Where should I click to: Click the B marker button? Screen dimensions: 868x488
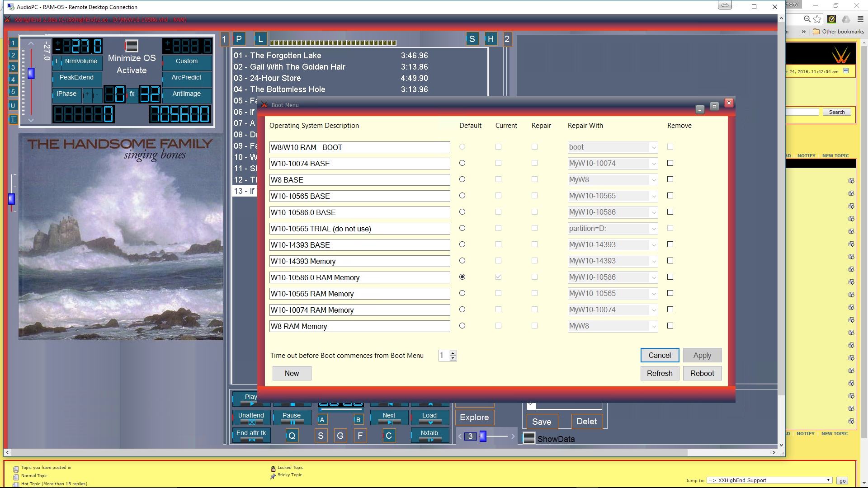coord(358,420)
